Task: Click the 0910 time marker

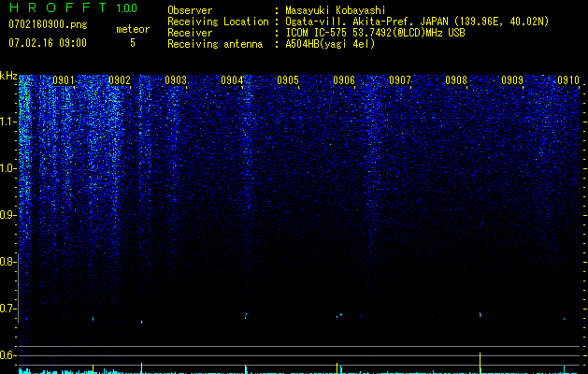Action: tap(568, 80)
